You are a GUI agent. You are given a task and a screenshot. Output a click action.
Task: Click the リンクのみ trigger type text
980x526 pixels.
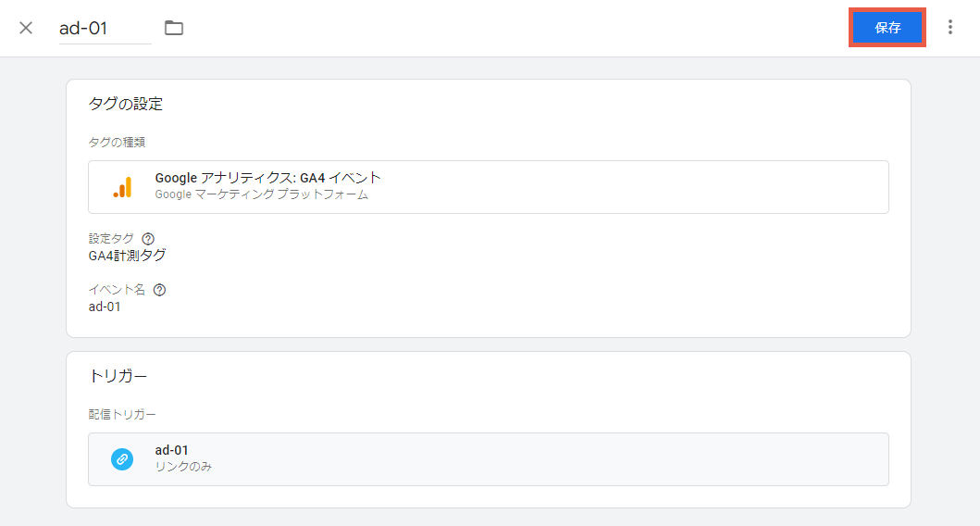tap(183, 467)
